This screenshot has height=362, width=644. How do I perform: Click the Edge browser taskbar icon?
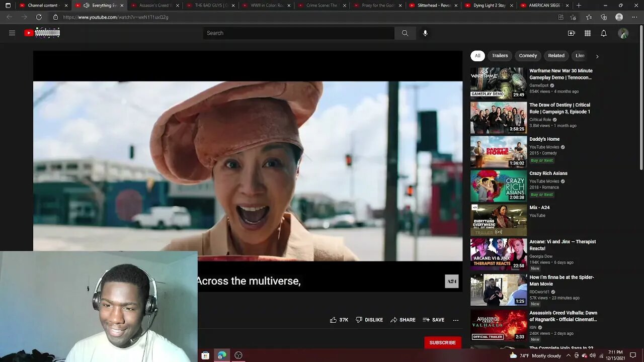click(222, 355)
